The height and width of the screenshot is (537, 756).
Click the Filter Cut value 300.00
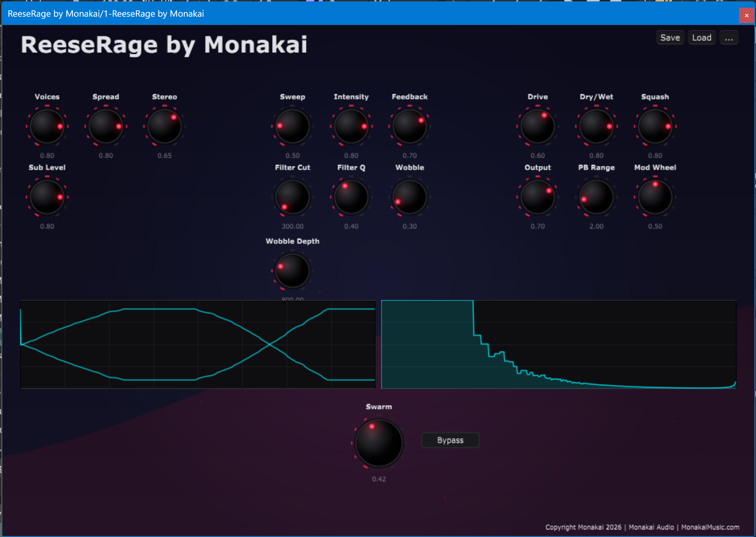click(x=292, y=226)
